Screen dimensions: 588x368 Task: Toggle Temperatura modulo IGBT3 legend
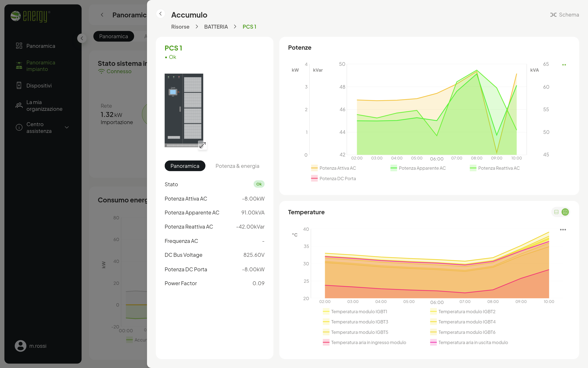[x=355, y=322]
